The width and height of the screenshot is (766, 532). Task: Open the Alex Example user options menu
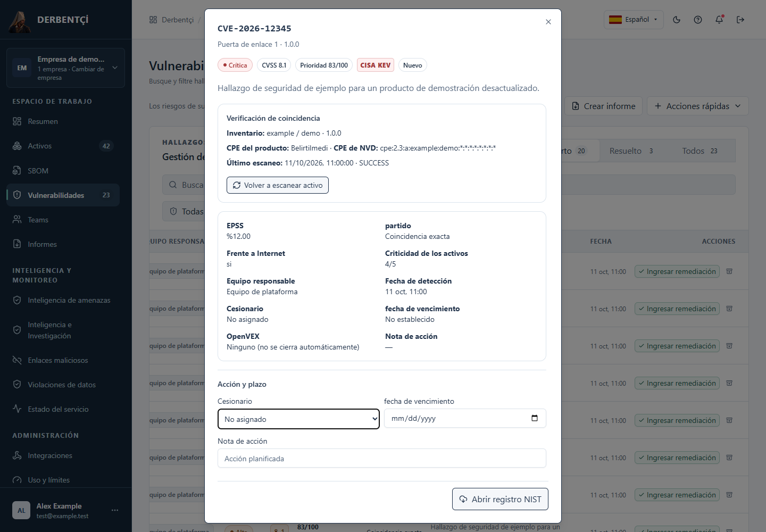coord(115,510)
